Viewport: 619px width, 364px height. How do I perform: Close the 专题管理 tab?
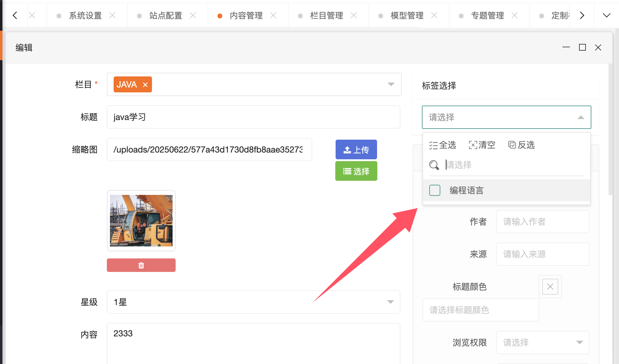(x=515, y=15)
